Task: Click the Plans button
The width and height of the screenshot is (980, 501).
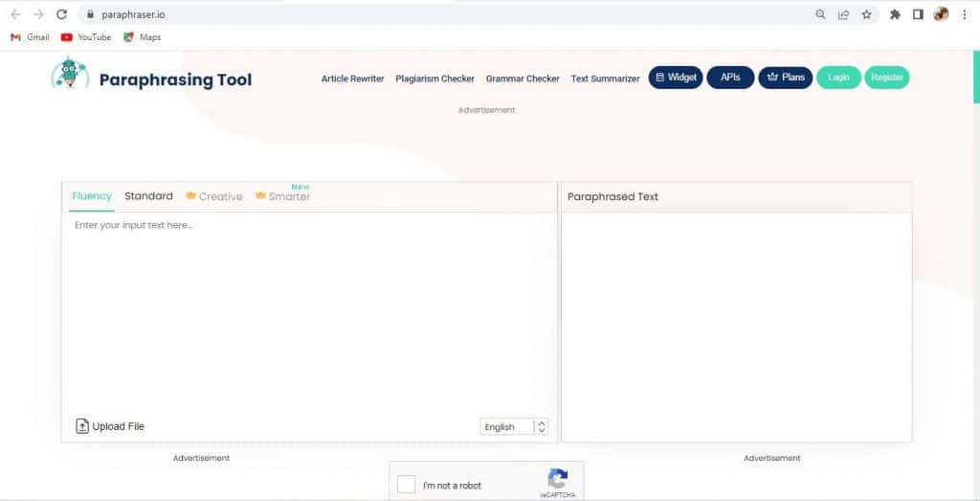Action: [786, 78]
